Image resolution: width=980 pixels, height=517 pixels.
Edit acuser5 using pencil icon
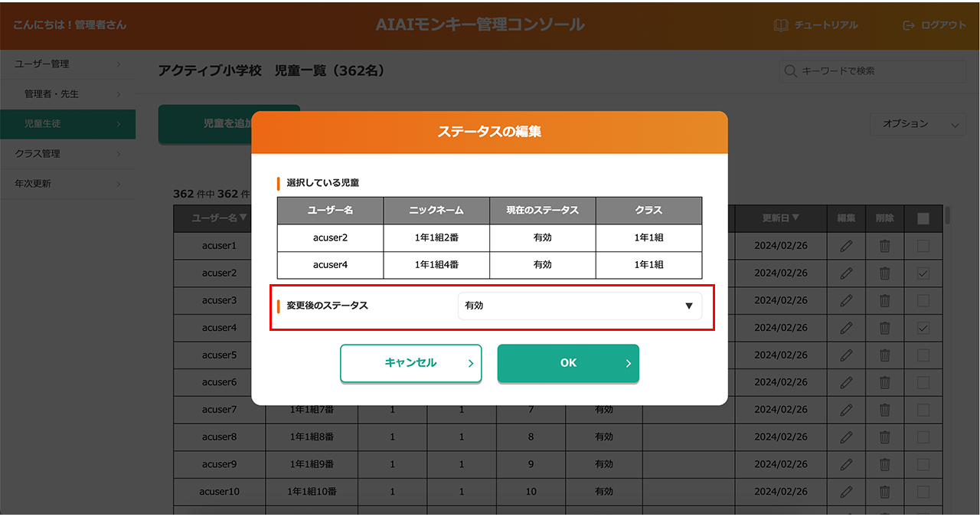846,355
